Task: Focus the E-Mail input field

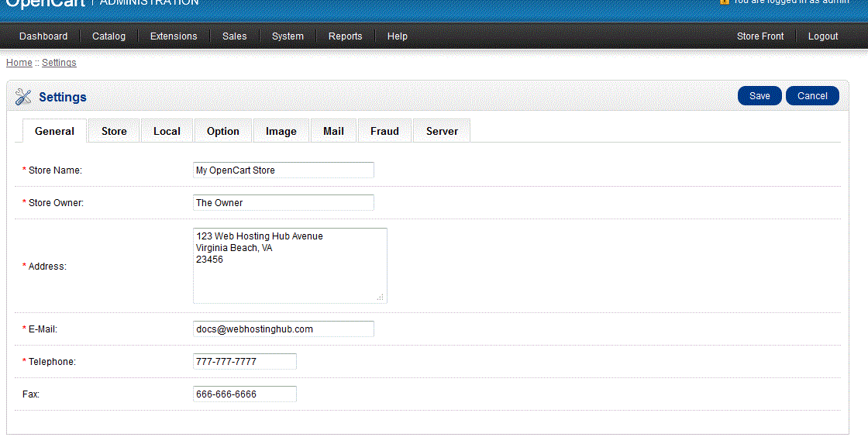Action: pos(283,329)
